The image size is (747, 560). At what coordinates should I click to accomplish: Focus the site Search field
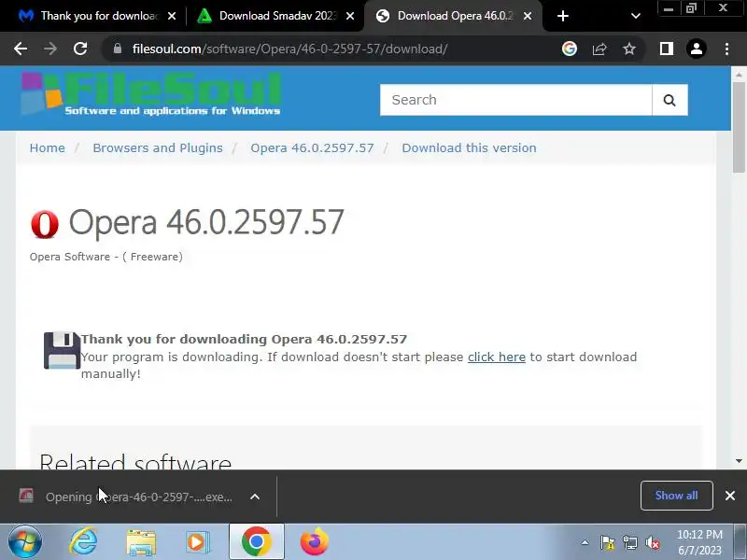click(x=516, y=100)
